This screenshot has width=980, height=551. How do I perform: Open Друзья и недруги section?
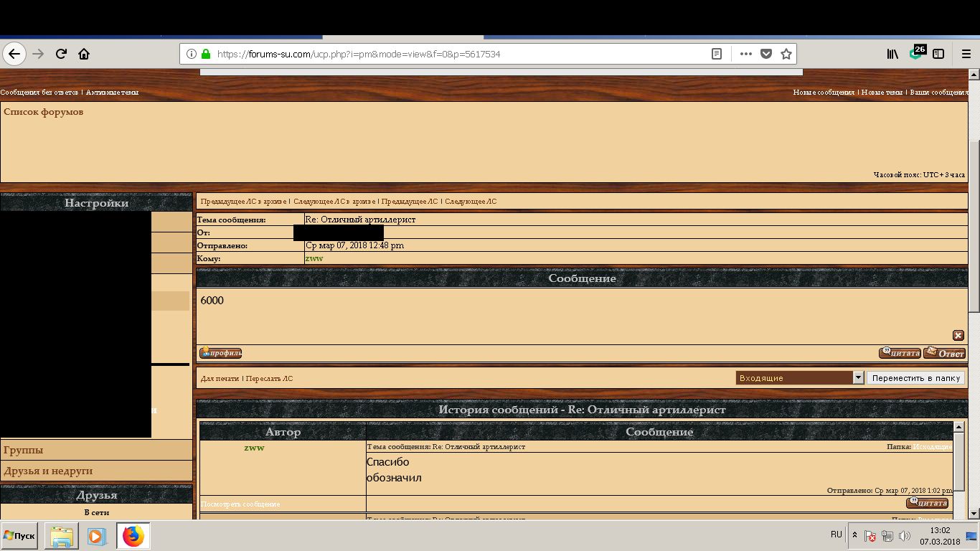48,471
